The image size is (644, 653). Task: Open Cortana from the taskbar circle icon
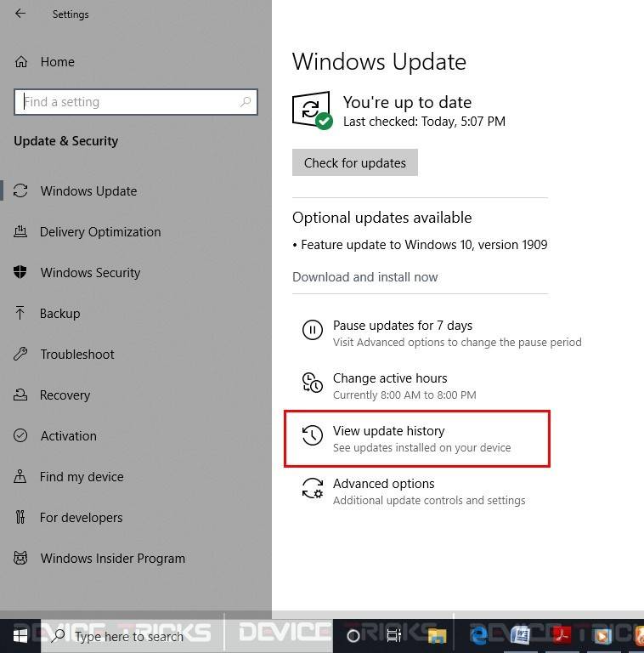coord(353,636)
